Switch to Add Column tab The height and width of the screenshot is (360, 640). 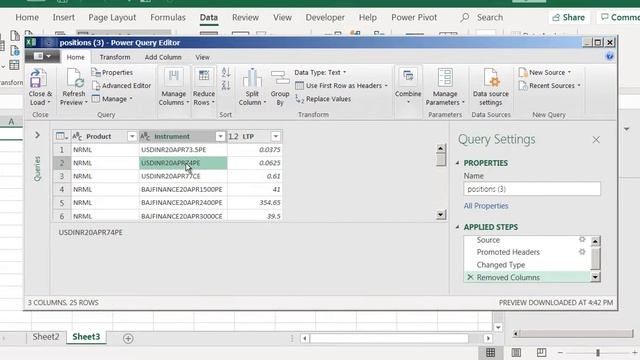click(x=163, y=57)
